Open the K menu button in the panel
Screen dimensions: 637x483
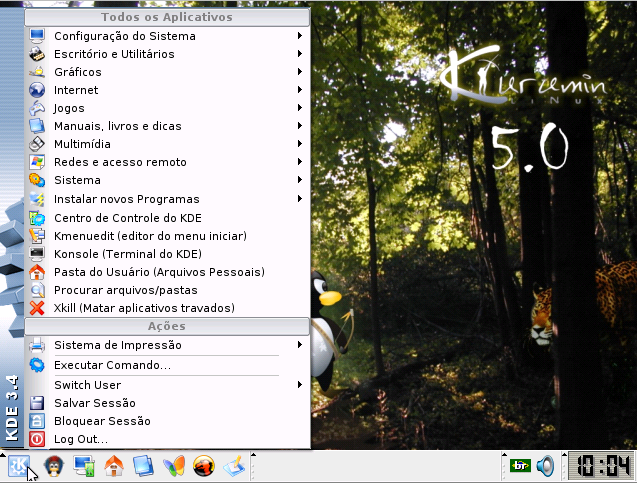tap(18, 466)
